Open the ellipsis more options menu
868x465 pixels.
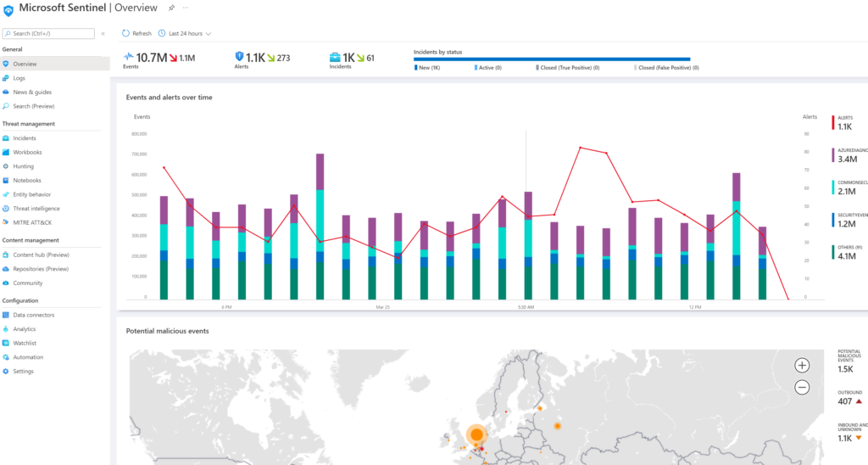pos(186,8)
